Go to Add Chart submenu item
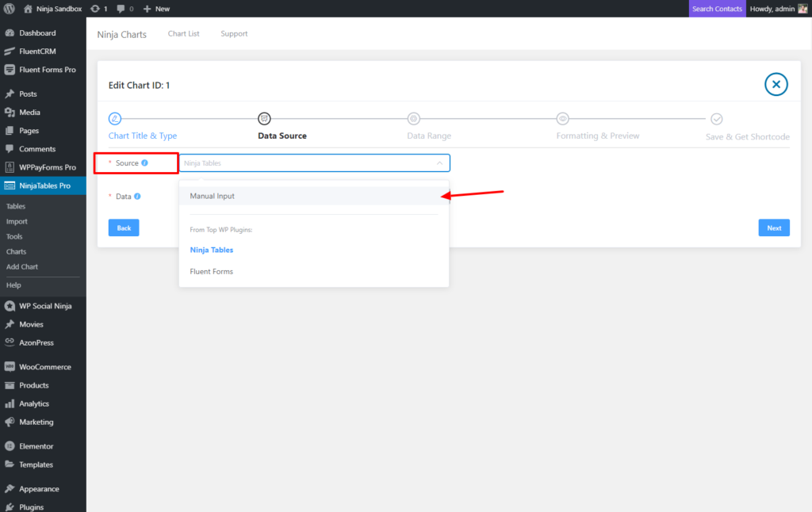Screen dimensions: 812x512 pyautogui.click(x=22, y=267)
